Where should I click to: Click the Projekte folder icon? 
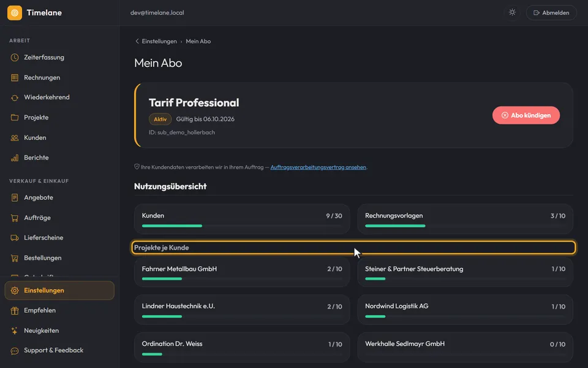click(15, 118)
